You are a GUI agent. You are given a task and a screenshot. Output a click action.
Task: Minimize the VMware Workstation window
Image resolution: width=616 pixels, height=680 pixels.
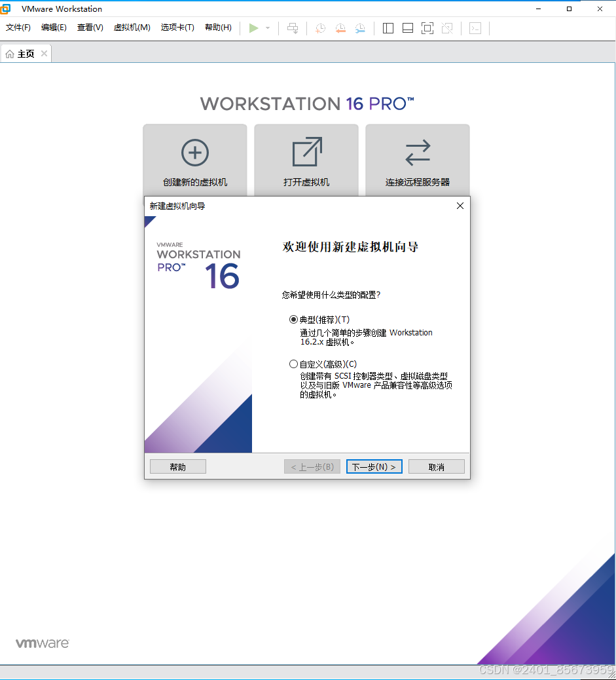tap(538, 9)
